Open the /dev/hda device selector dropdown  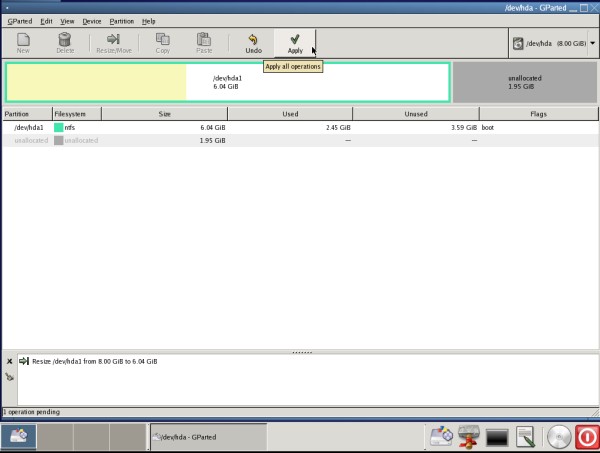(x=592, y=43)
